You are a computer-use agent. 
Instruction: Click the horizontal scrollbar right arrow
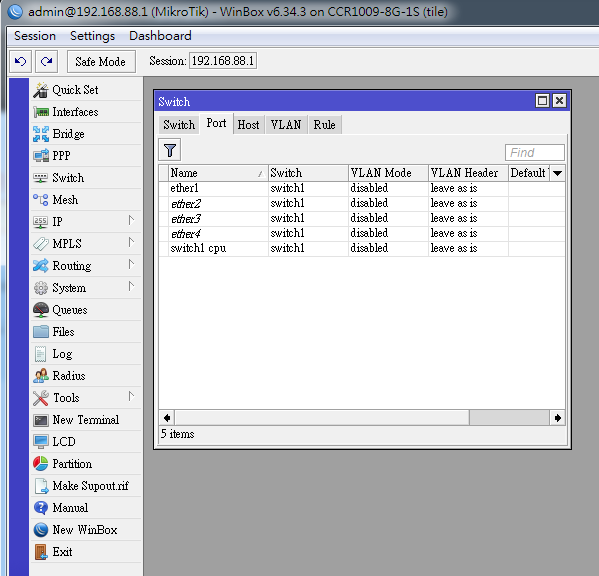[557, 418]
